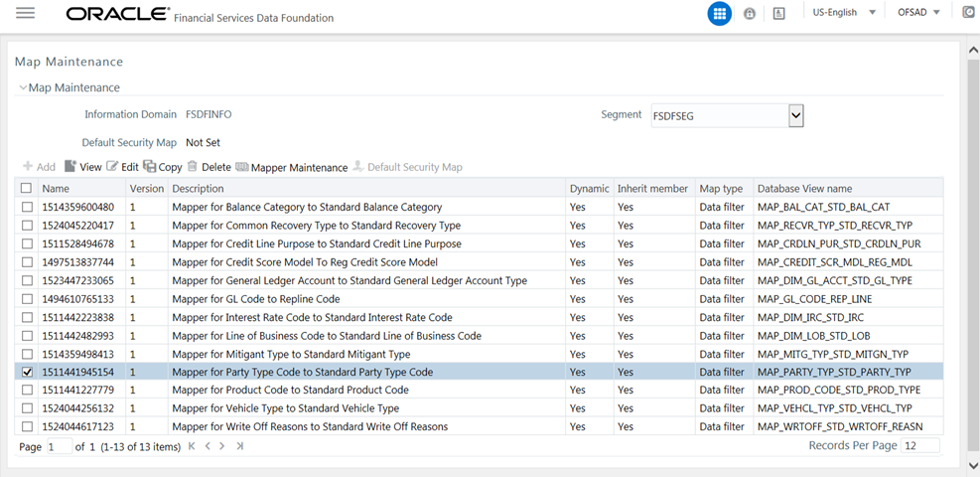This screenshot has height=477, width=980.
Task: Check the row 1514359600480 checkbox
Action: click(26, 207)
